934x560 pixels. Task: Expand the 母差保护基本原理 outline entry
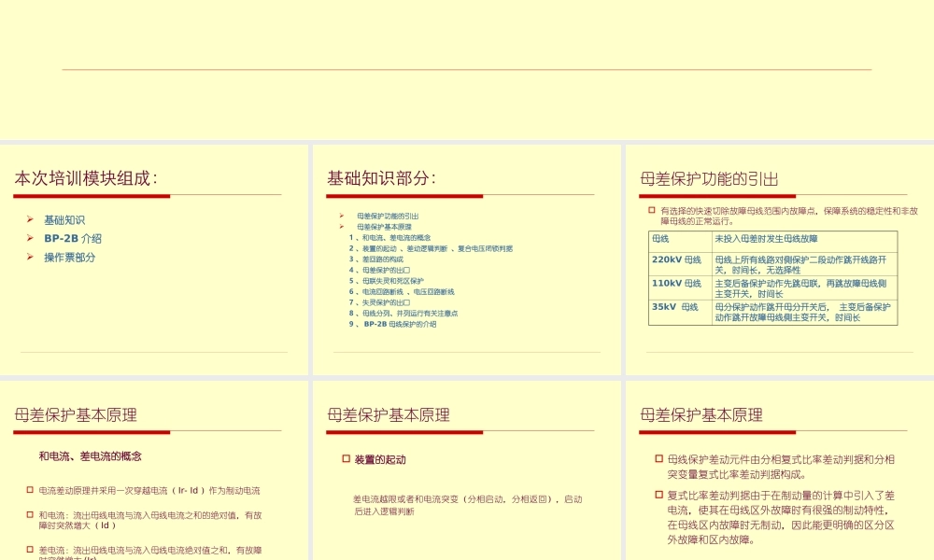point(341,227)
